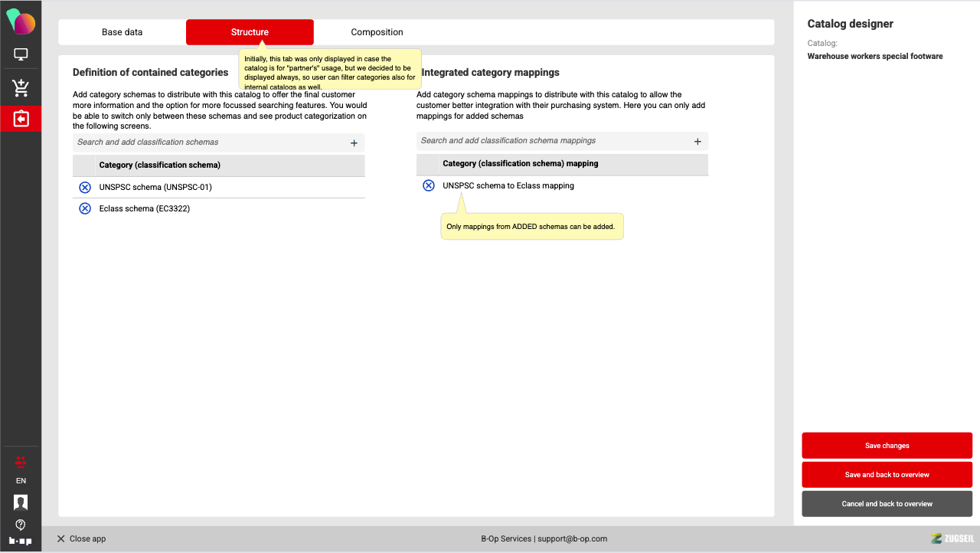
Task: Click plus icon to add classification schema
Action: point(354,142)
